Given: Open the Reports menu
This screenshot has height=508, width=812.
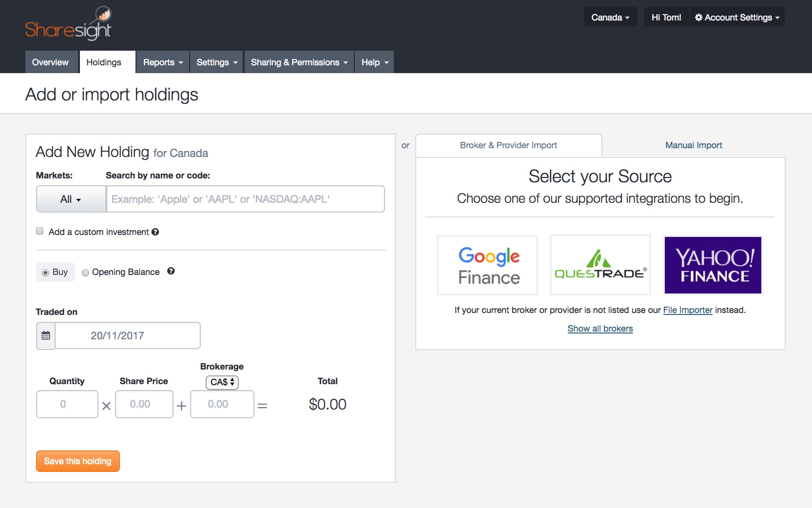Looking at the screenshot, I should [x=162, y=62].
